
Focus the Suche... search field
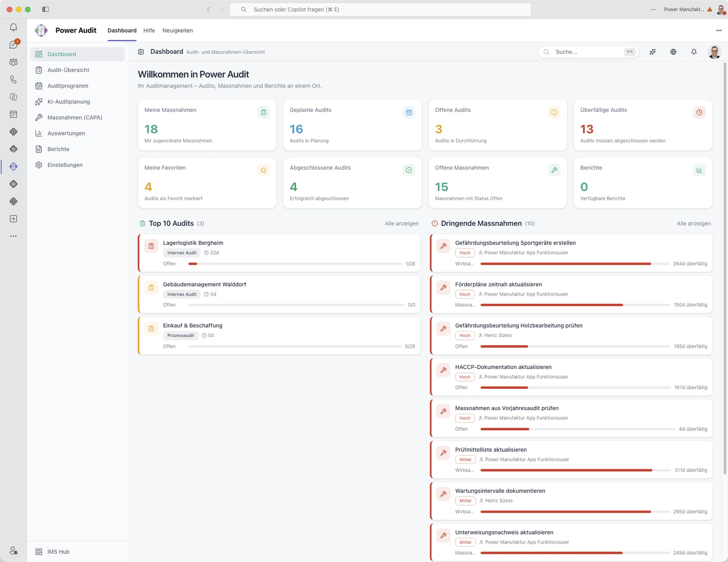point(588,52)
